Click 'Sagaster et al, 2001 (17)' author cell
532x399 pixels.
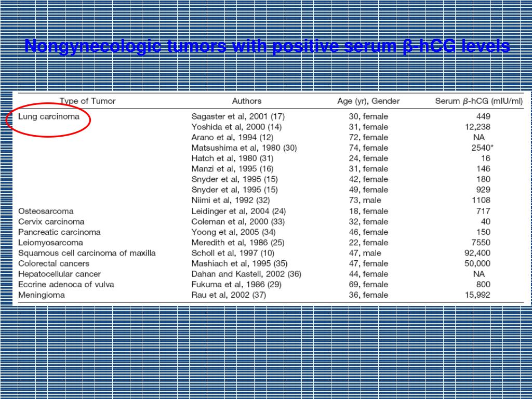click(x=238, y=117)
